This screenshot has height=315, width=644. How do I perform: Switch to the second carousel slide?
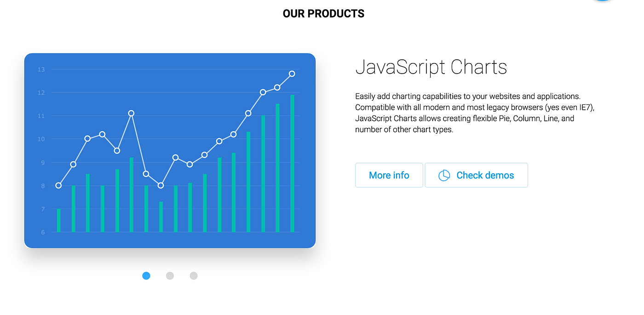coord(170,275)
